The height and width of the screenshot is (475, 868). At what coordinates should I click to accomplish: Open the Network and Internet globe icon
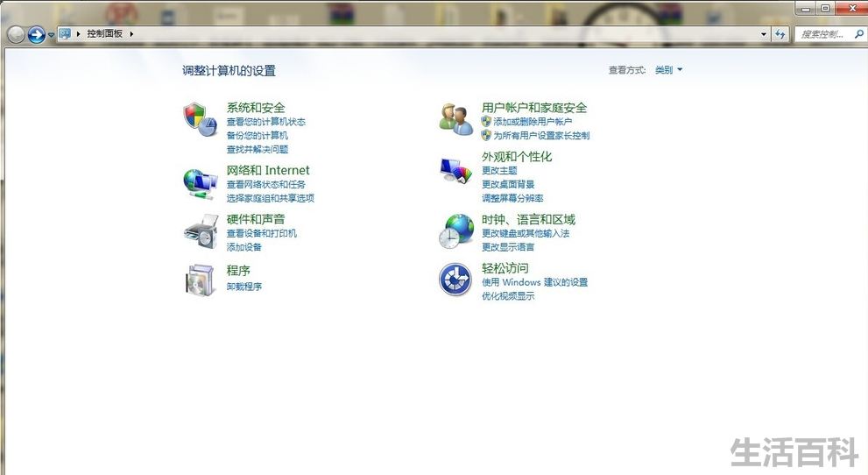coord(200,184)
